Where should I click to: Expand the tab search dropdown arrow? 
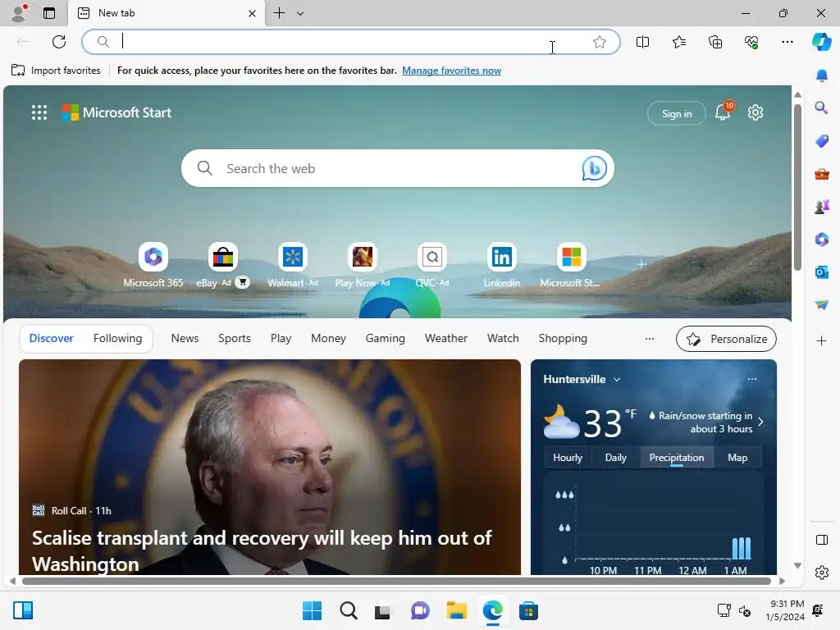[300, 13]
